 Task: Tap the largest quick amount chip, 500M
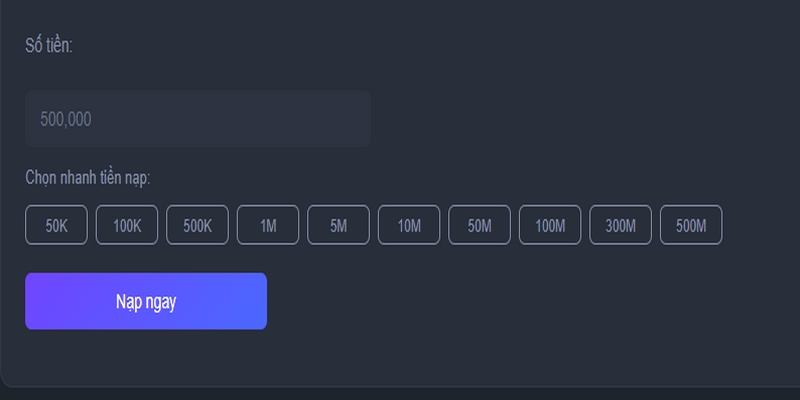(691, 225)
